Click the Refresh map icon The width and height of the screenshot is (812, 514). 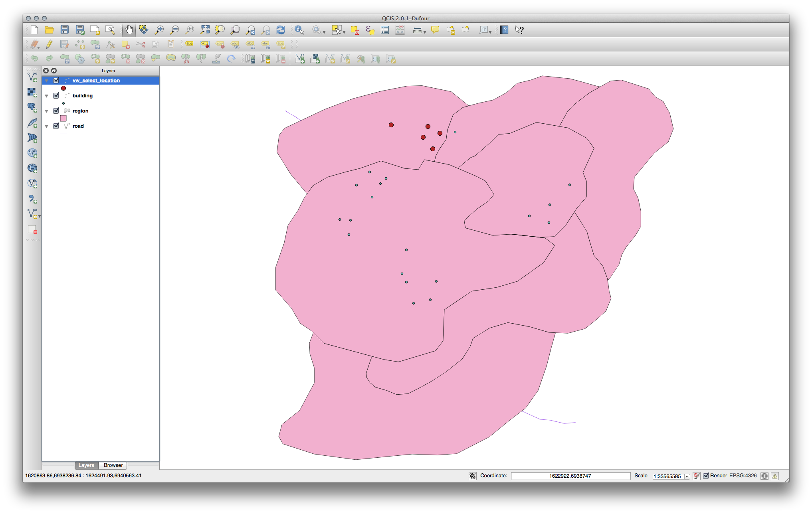(281, 30)
